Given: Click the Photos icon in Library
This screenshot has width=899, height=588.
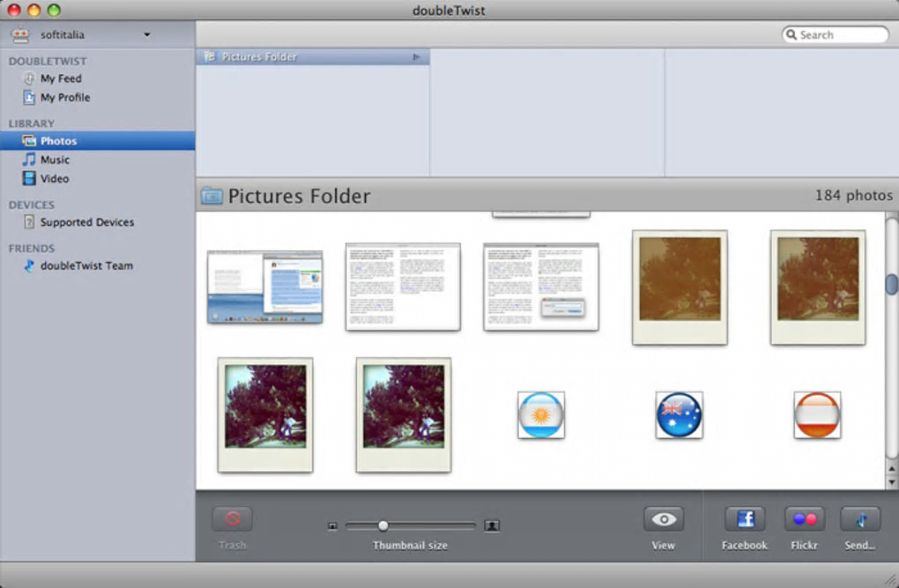Looking at the screenshot, I should (29, 140).
